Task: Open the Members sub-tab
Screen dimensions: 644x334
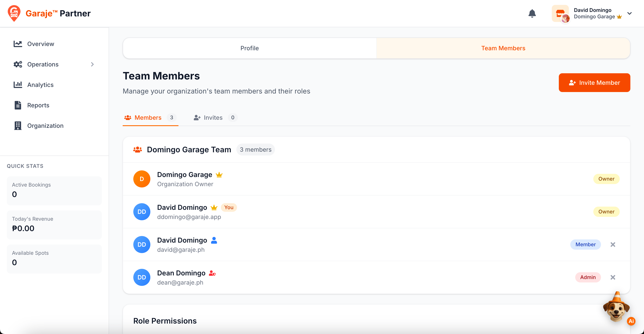Action: pos(150,118)
